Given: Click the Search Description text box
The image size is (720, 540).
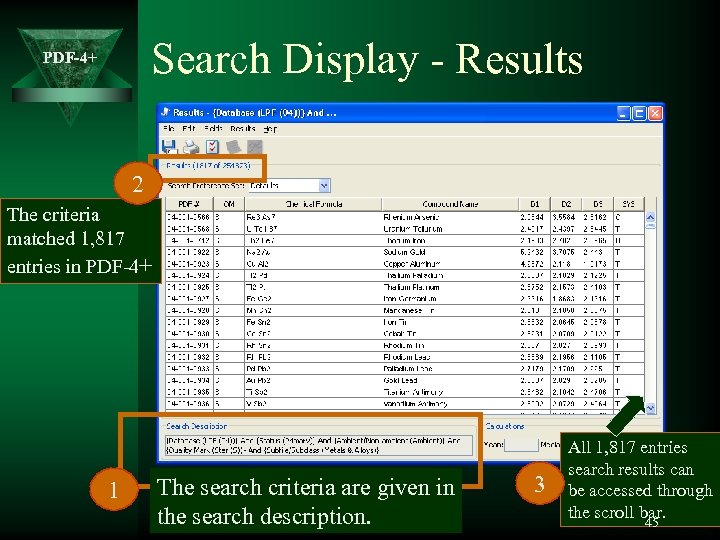Looking at the screenshot, I should (x=319, y=445).
